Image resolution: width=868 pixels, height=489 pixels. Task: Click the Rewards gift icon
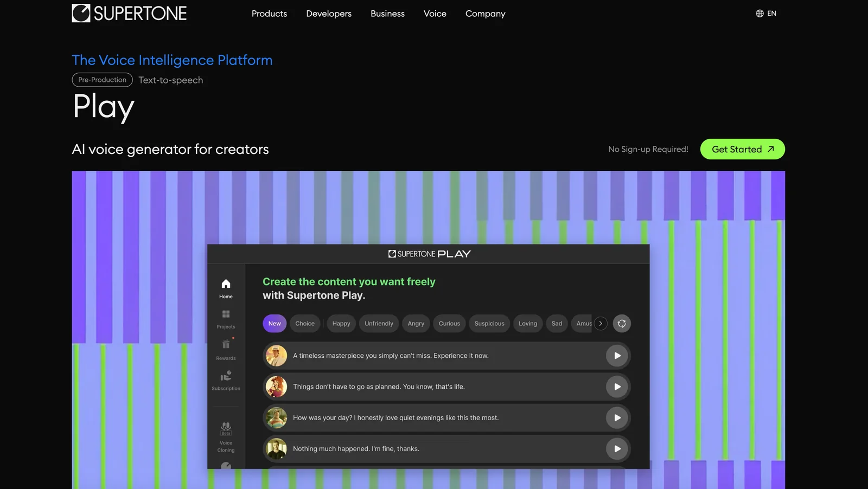(225, 345)
